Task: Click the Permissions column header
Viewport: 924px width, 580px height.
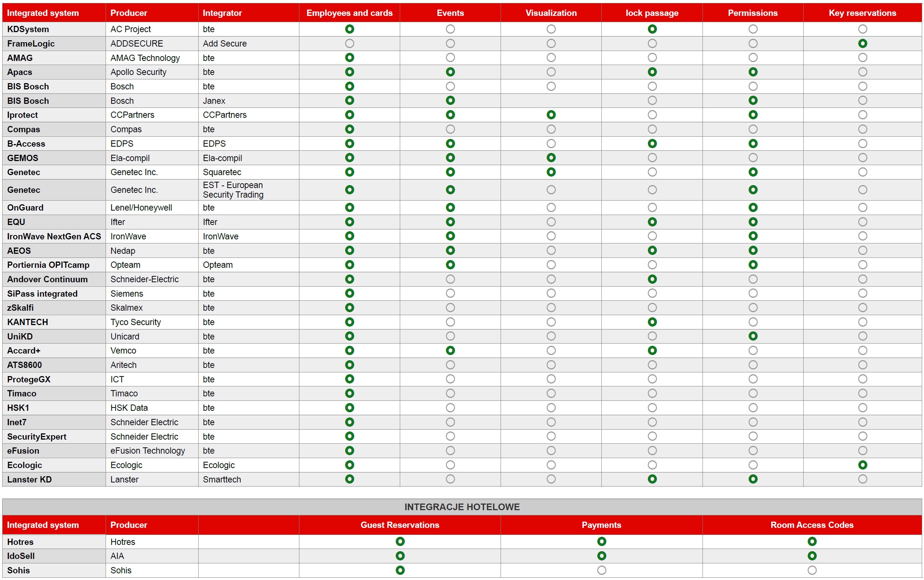Action: [x=753, y=13]
